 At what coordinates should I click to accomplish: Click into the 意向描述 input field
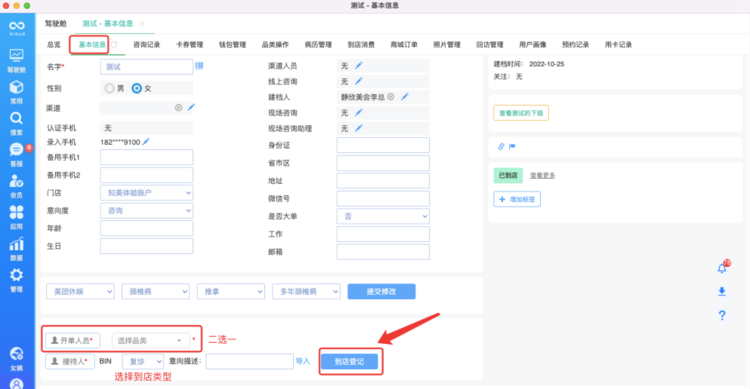coord(250,361)
